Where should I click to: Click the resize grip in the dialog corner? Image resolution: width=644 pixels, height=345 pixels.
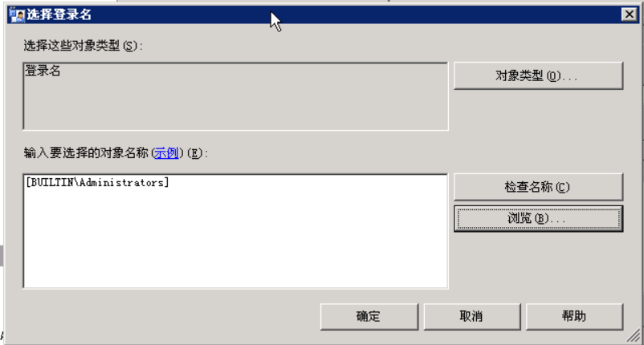[x=634, y=335]
